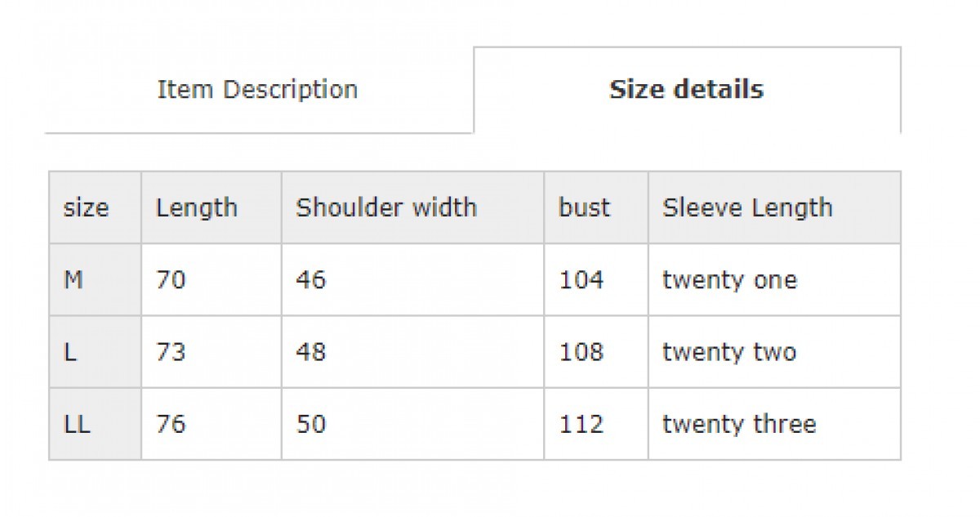Select the LL size row label

click(x=78, y=424)
